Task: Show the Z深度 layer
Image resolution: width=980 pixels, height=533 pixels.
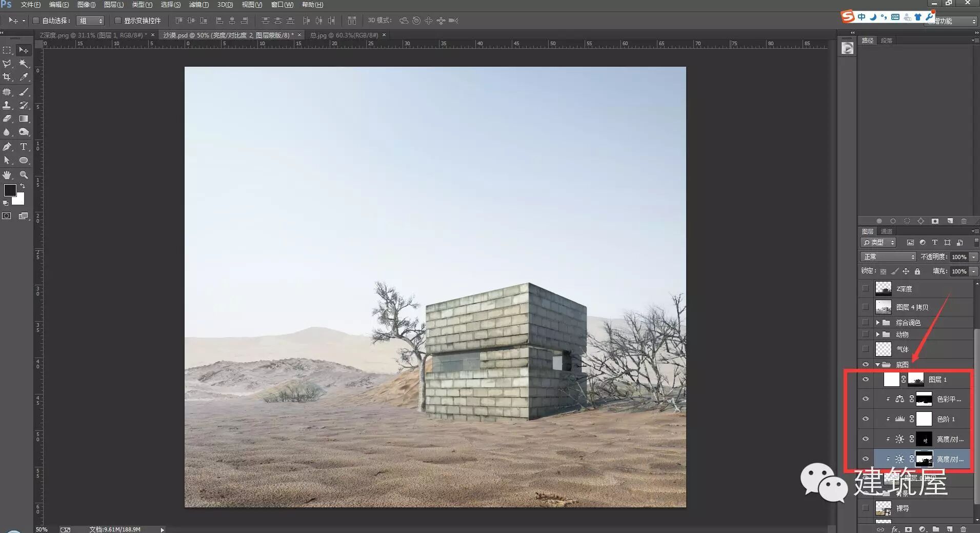Action: tap(866, 289)
